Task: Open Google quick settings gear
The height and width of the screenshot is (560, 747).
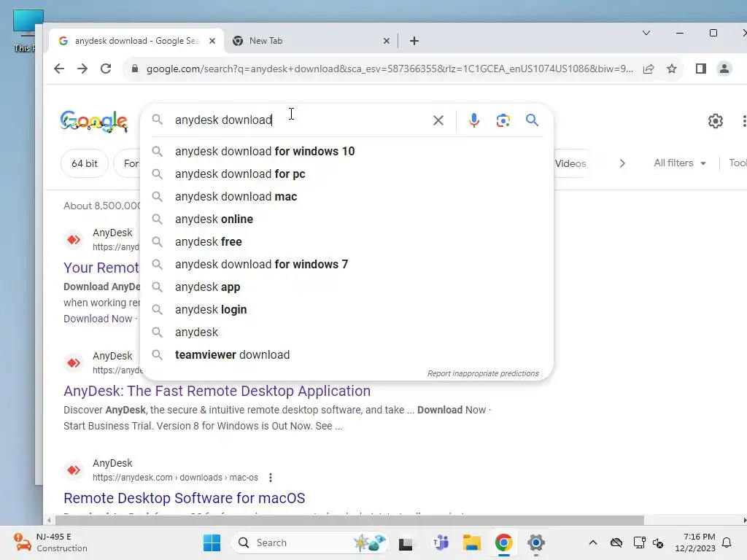Action: [715, 121]
